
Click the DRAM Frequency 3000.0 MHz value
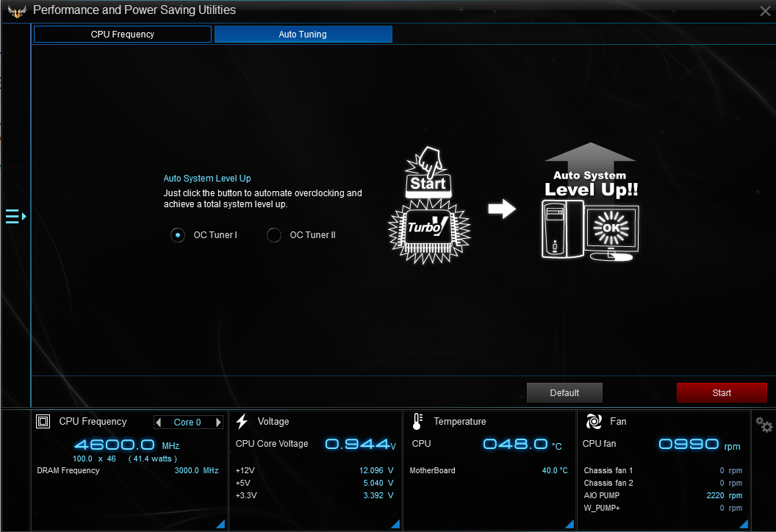coord(196,470)
